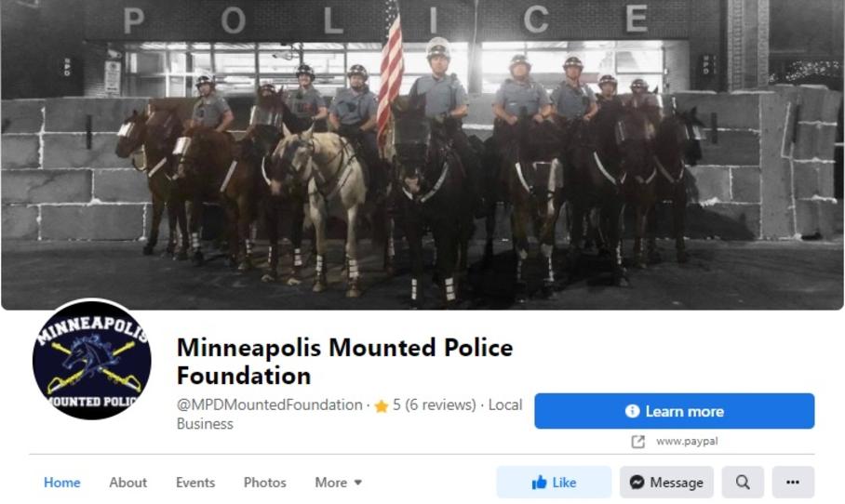Click the Learn more button
Image resolution: width=845 pixels, height=504 pixels.
pyautogui.click(x=674, y=411)
